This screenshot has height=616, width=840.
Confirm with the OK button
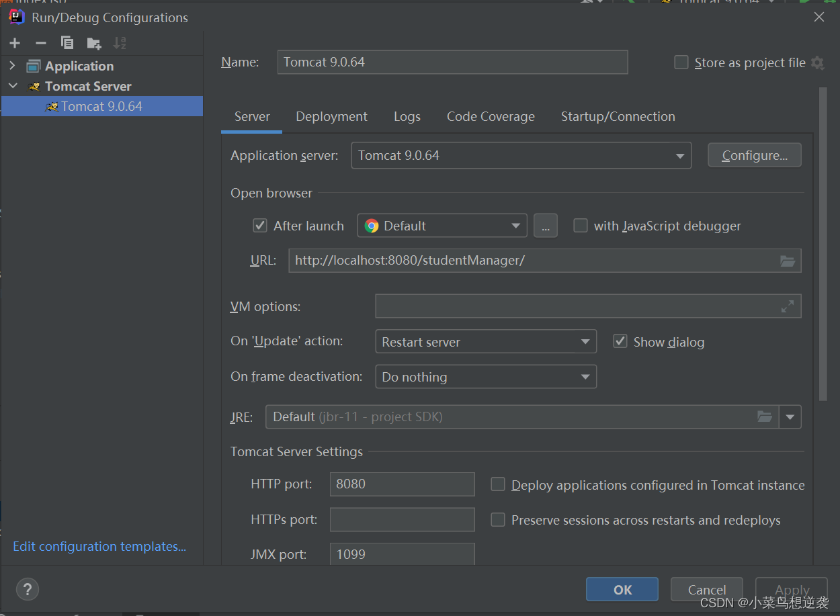622,590
